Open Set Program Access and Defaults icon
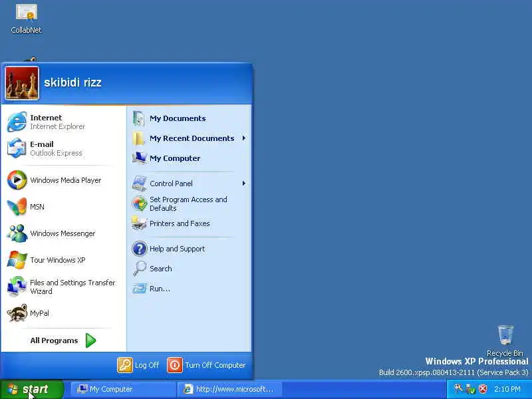This screenshot has width=532, height=399. pyautogui.click(x=139, y=203)
